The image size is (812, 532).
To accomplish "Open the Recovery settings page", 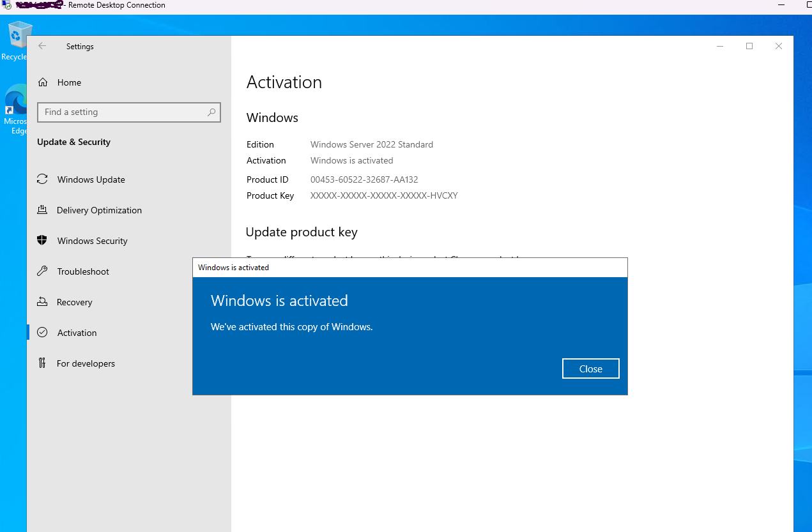I will tap(74, 302).
